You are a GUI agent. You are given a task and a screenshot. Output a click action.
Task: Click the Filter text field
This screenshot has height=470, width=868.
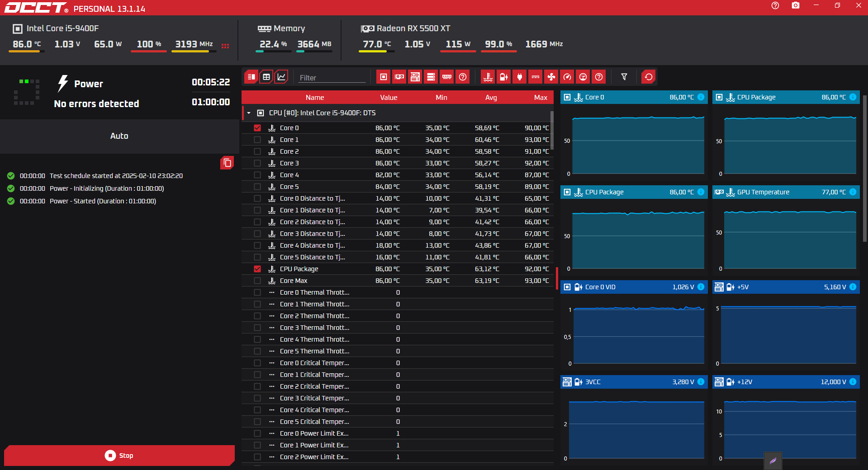(332, 78)
